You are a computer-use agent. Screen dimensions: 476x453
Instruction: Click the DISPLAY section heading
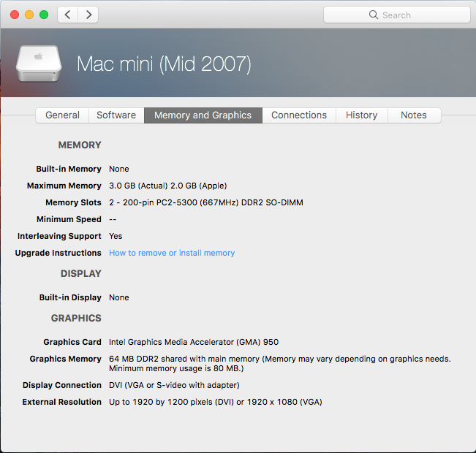click(x=81, y=274)
